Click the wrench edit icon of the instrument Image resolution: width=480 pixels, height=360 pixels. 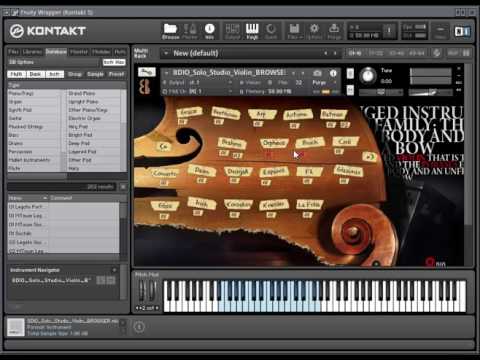[x=146, y=72]
